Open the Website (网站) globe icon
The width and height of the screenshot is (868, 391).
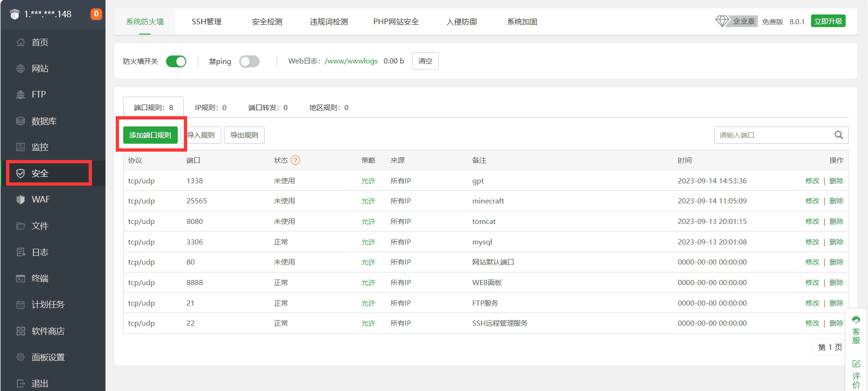tap(21, 69)
